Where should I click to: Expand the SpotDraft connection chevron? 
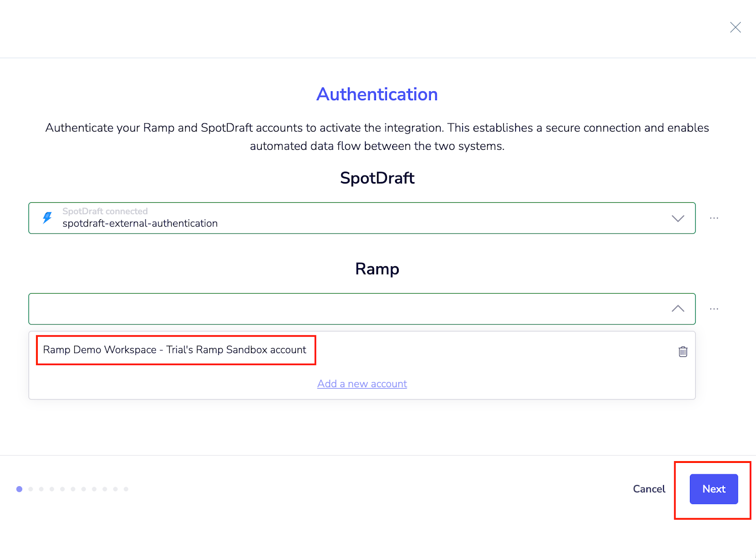(678, 218)
